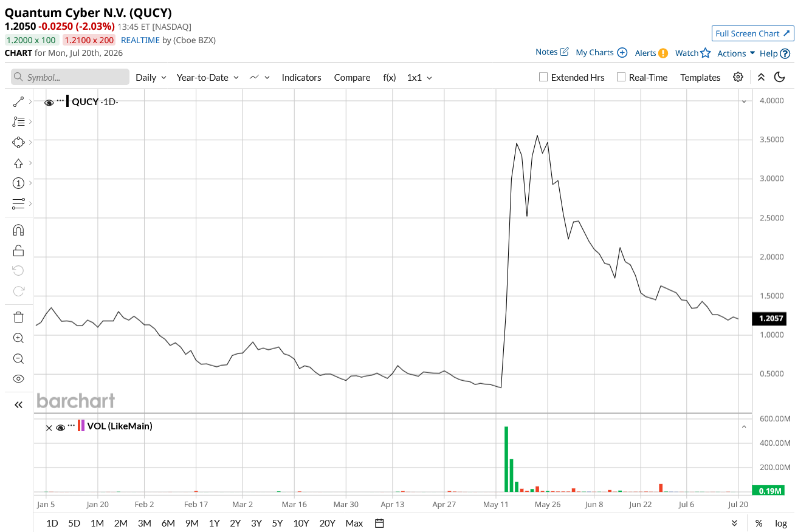
Task: Select the 5Y range tab
Action: 277,523
